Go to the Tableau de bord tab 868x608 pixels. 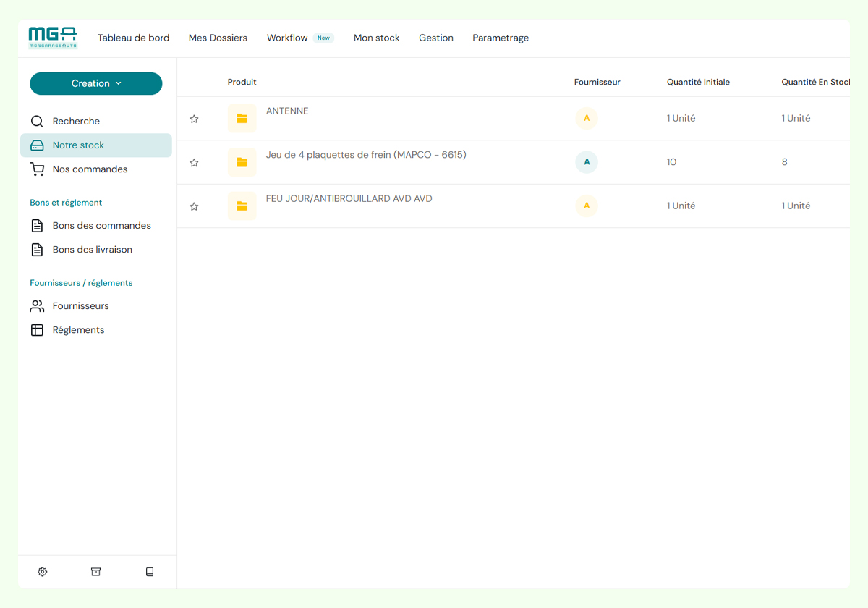tap(134, 38)
